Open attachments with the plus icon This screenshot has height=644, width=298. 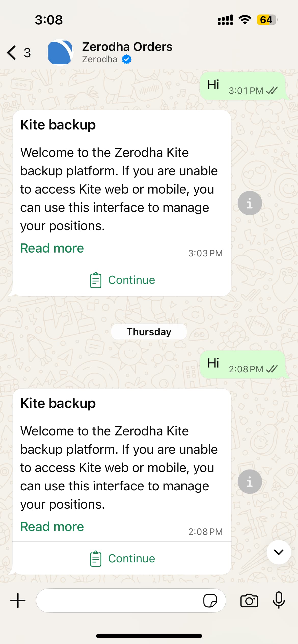[x=18, y=601]
